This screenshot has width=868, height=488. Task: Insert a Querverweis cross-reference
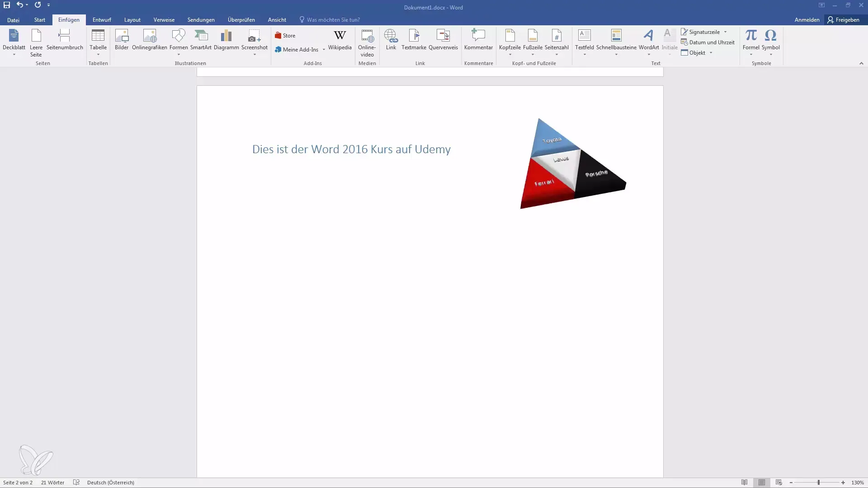pos(443,40)
